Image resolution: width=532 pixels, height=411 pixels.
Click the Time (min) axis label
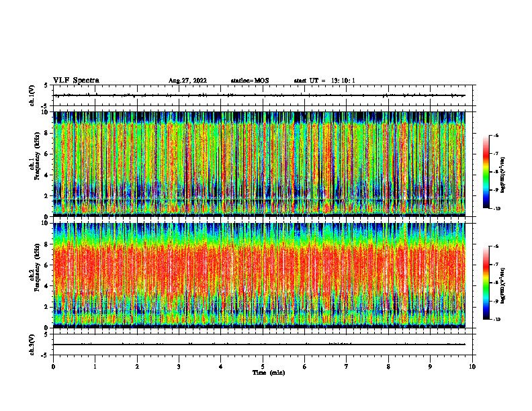point(269,373)
